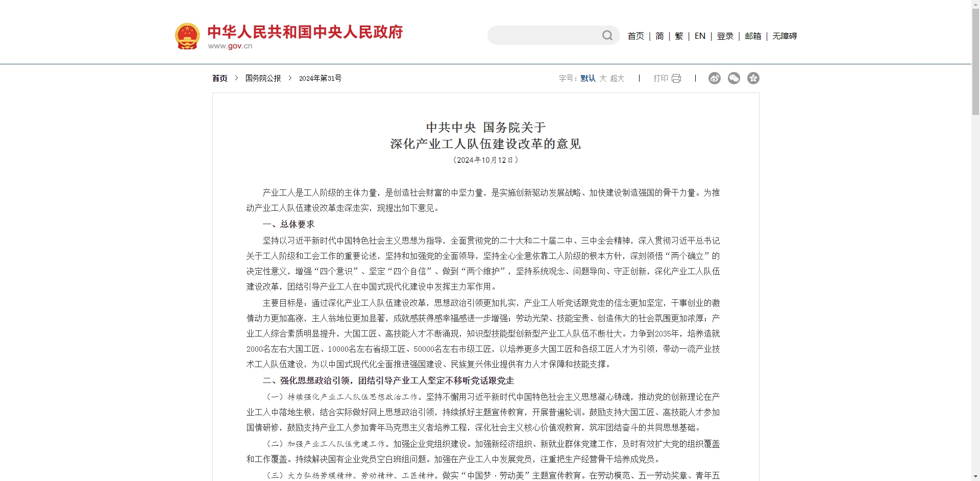Click the title line 中共中央 国务院关于

(x=486, y=127)
